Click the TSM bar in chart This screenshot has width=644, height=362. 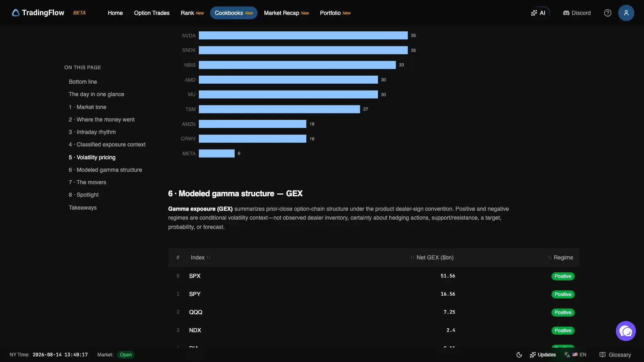point(279,109)
